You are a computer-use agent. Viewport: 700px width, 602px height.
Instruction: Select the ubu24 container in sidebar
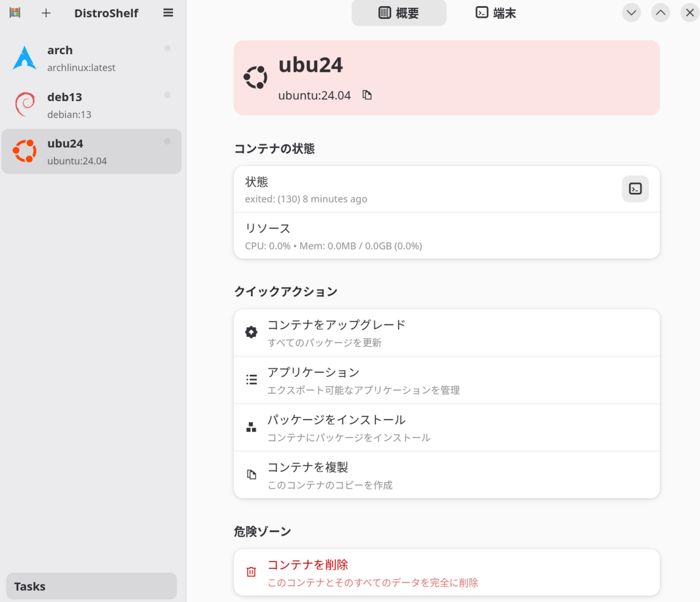click(x=92, y=151)
